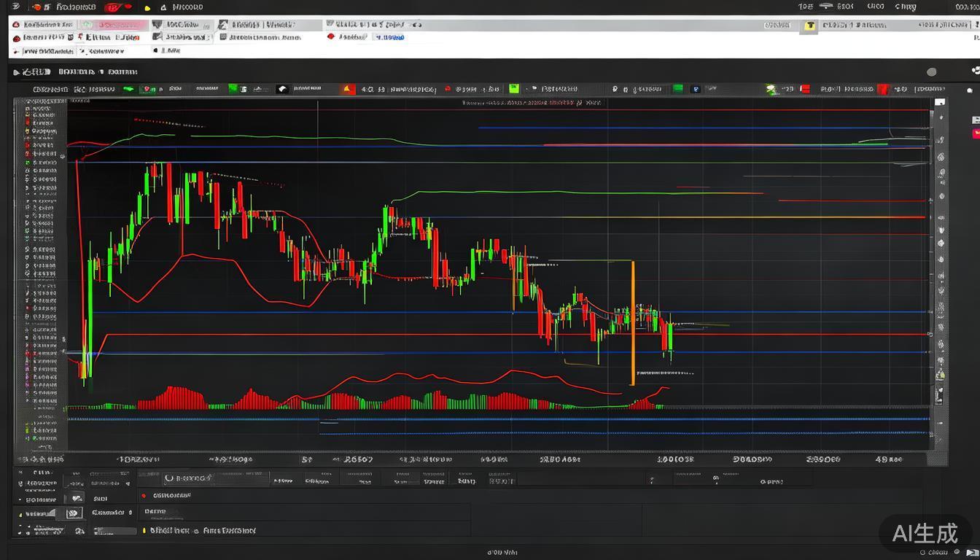The height and width of the screenshot is (560, 980).
Task: Toggle the gray circle in dark header bar
Action: 931,71
